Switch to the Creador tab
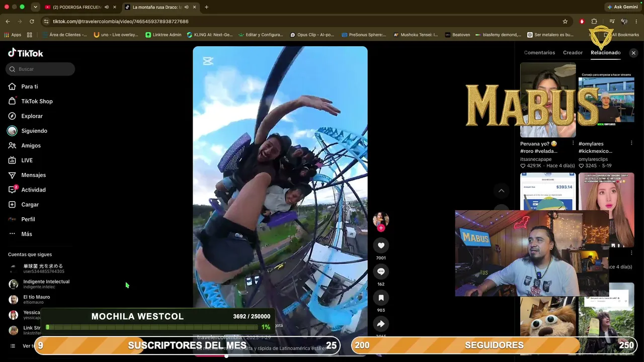Screen dimensions: 644x362 coord(573,53)
